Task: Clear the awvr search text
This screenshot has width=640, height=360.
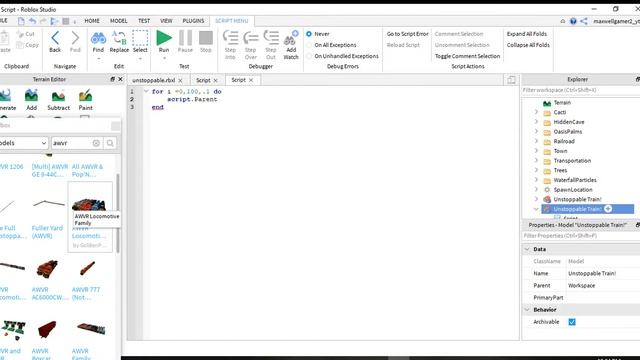Action: (x=96, y=143)
